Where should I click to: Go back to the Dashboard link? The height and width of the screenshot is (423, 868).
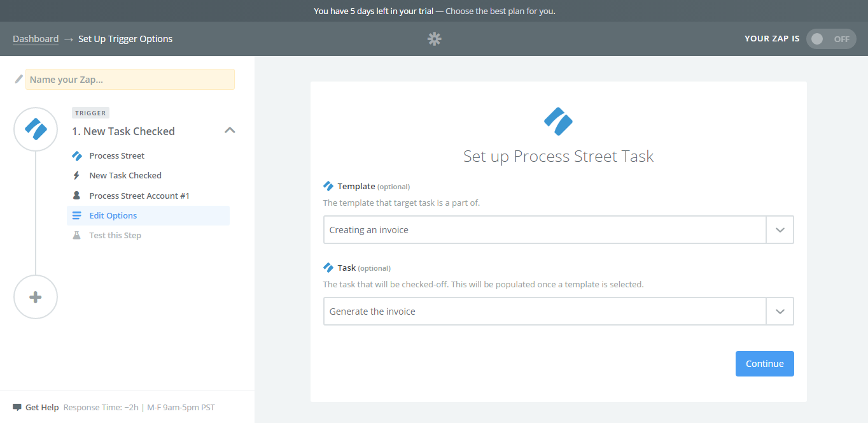(x=36, y=39)
